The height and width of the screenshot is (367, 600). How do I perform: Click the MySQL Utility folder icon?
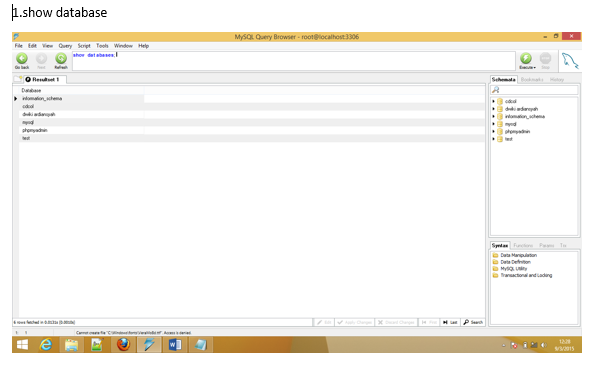point(495,269)
